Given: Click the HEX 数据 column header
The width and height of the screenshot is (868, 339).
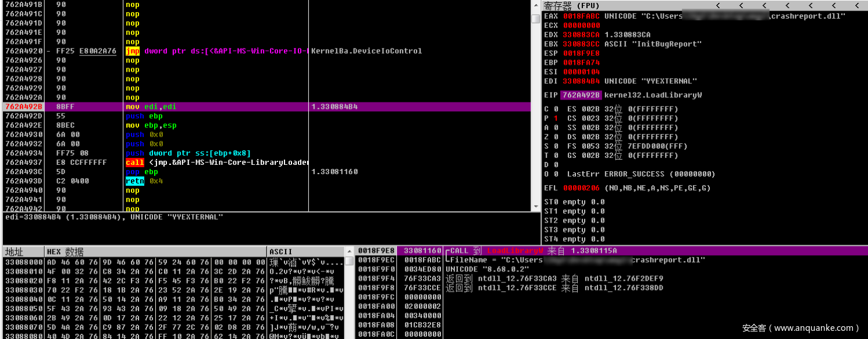Looking at the screenshot, I should 65,252.
